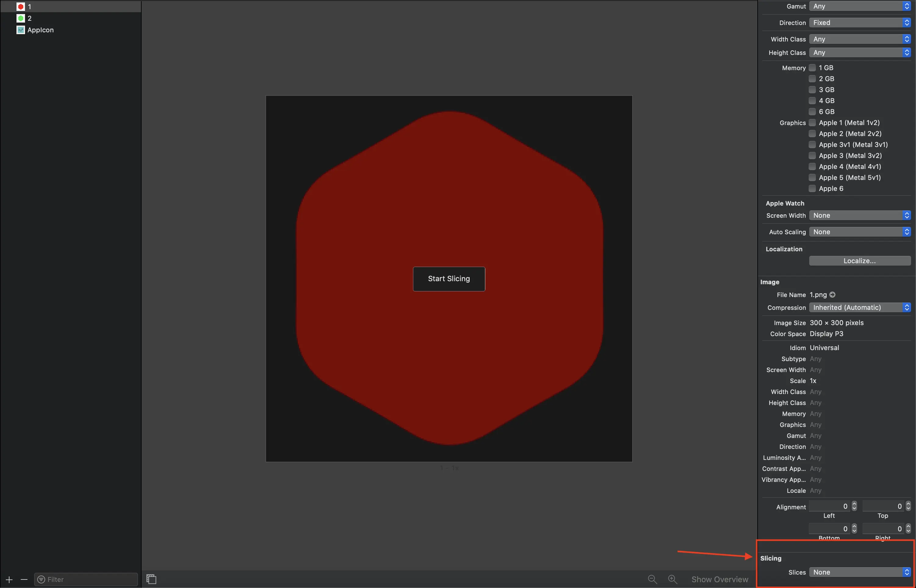916x588 pixels.
Task: Click the minus remove asset icon
Action: click(x=24, y=579)
